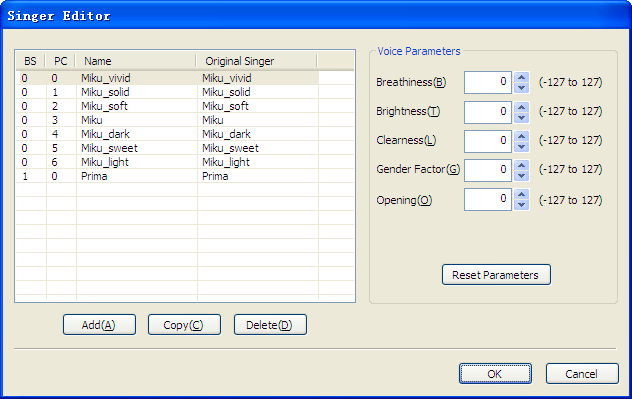The height and width of the screenshot is (399, 632).
Task: Copy the selected singer with Copy(C)
Action: pyautogui.click(x=184, y=325)
